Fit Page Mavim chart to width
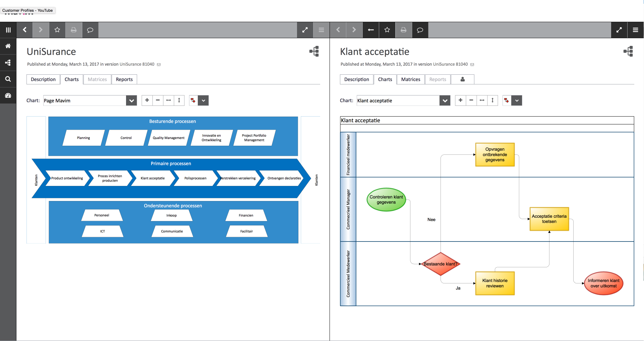Viewport: 644px width, 341px height. pyautogui.click(x=169, y=100)
